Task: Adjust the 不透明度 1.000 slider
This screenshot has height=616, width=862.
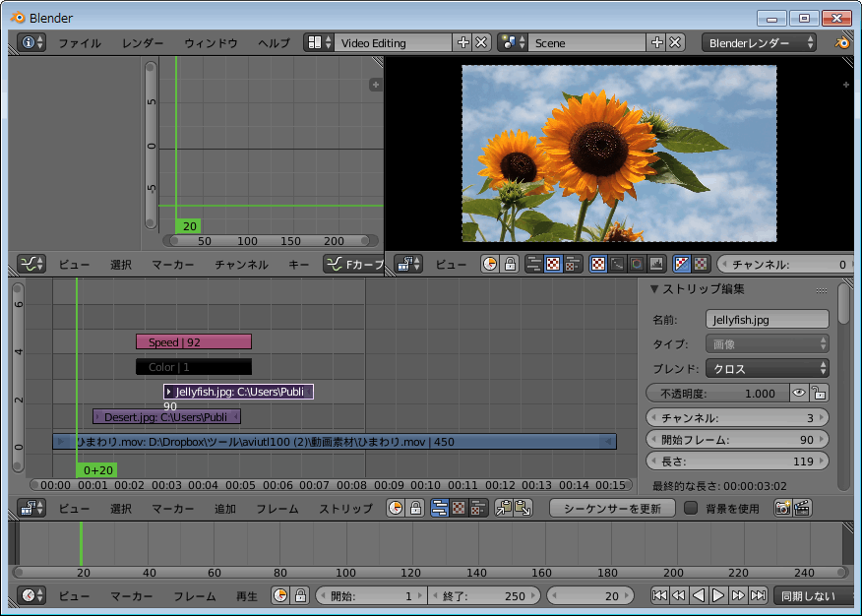Action: [x=717, y=393]
